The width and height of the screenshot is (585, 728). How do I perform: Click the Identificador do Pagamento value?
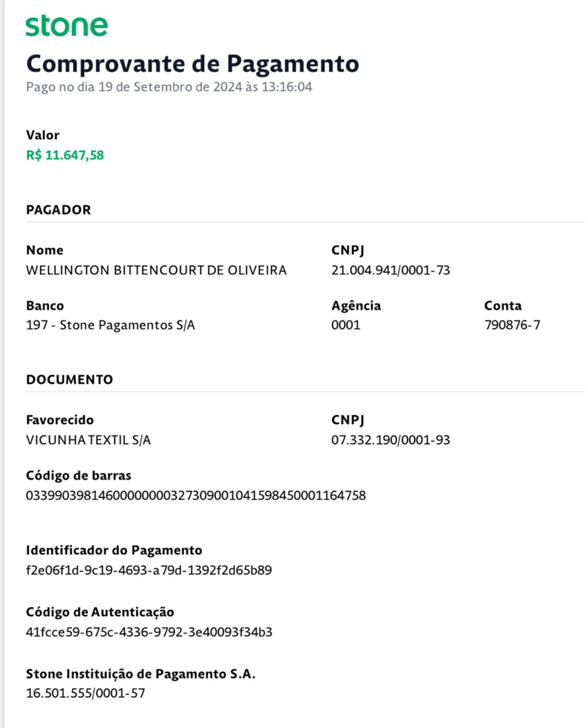pyautogui.click(x=149, y=570)
